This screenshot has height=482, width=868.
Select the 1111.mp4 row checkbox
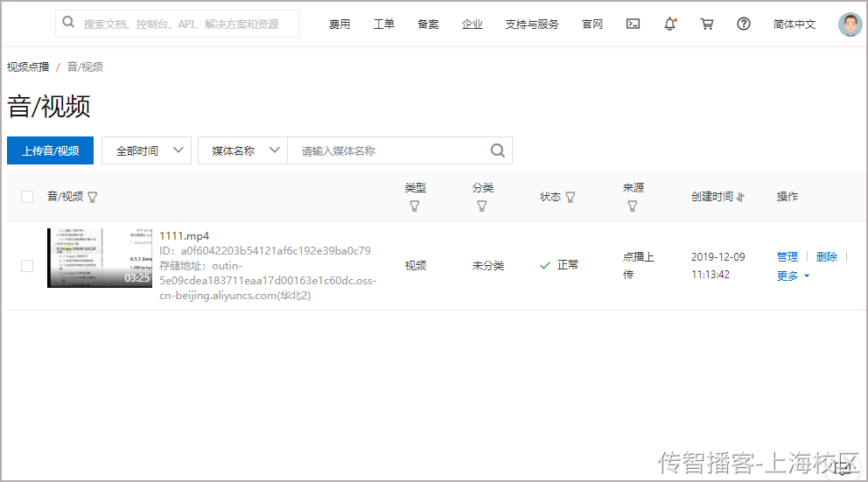click(x=27, y=266)
